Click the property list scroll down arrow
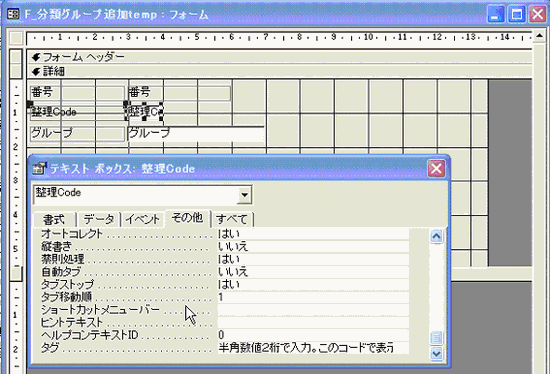 (x=436, y=353)
